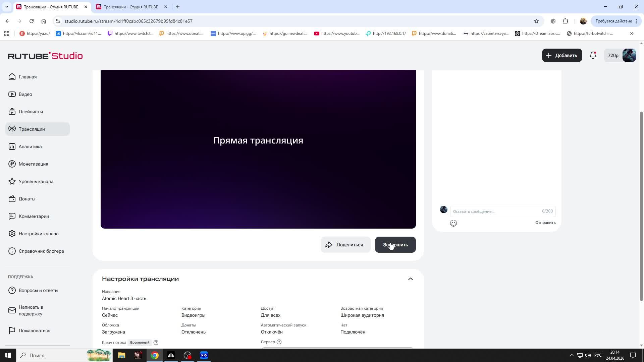644x362 pixels.
Task: Open the channel avatar in the top bar
Action: coord(629,55)
